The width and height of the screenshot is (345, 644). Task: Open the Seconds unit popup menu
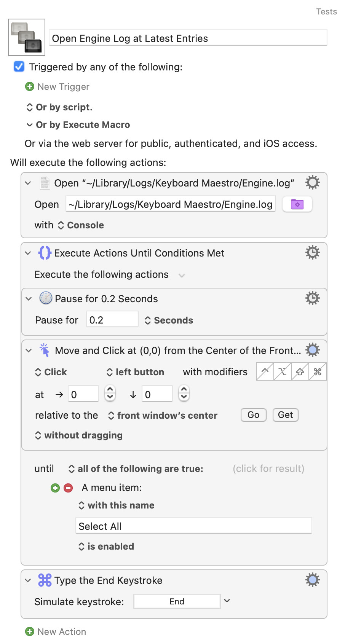[169, 320]
